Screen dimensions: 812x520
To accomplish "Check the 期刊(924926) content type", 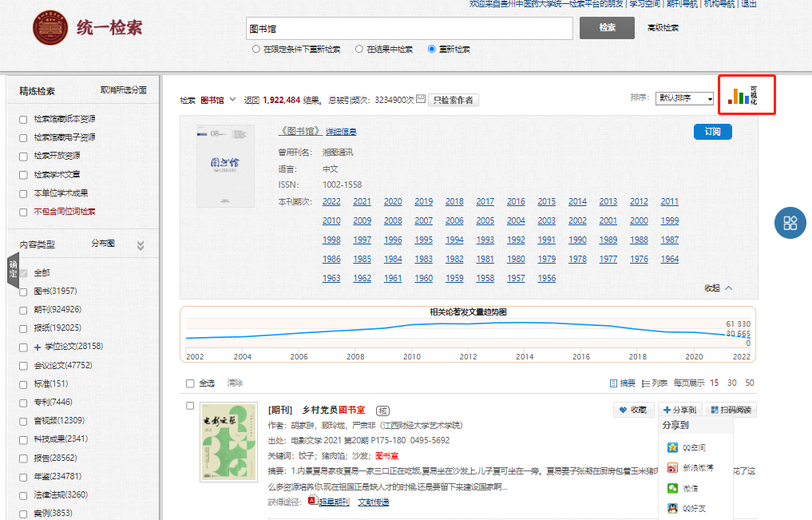I will (x=24, y=309).
